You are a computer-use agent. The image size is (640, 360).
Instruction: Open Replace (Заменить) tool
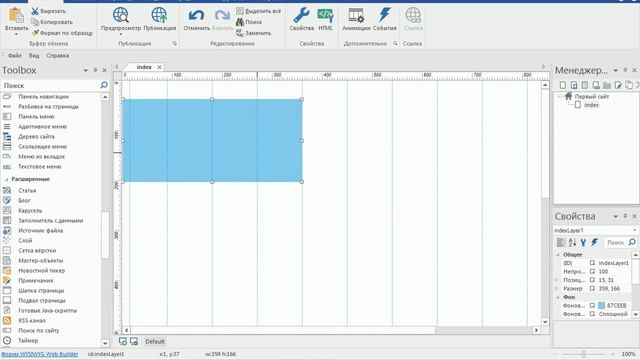coord(253,33)
